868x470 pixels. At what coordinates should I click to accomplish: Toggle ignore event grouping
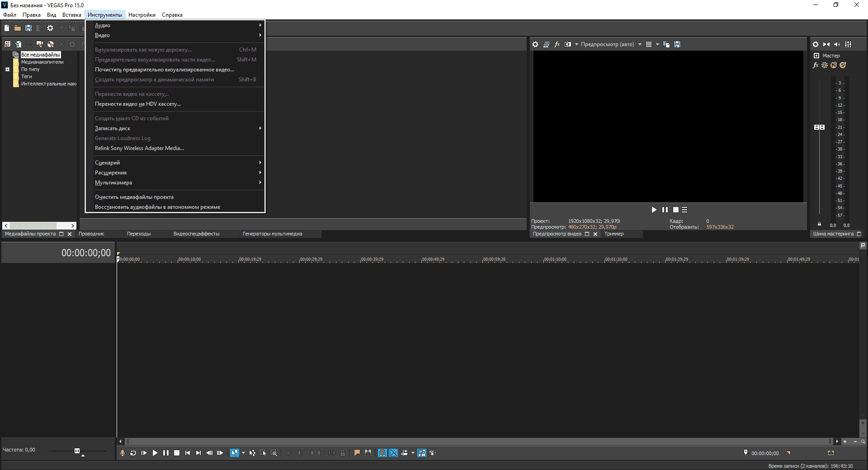433,453
